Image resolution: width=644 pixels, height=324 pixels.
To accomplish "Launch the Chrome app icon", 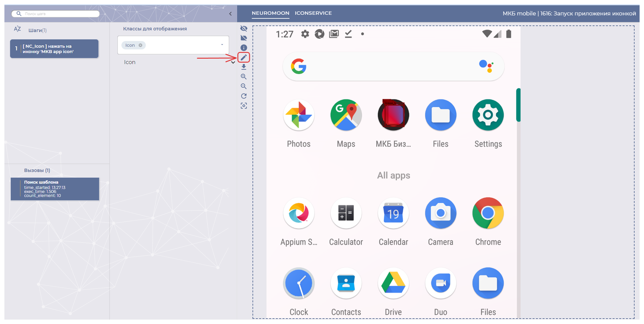I will (x=488, y=213).
